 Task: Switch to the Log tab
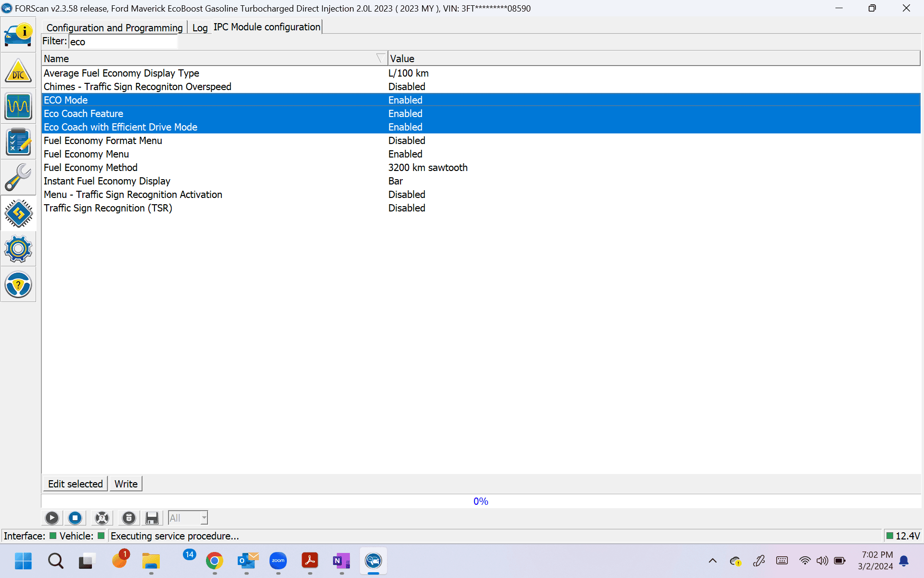coord(200,27)
